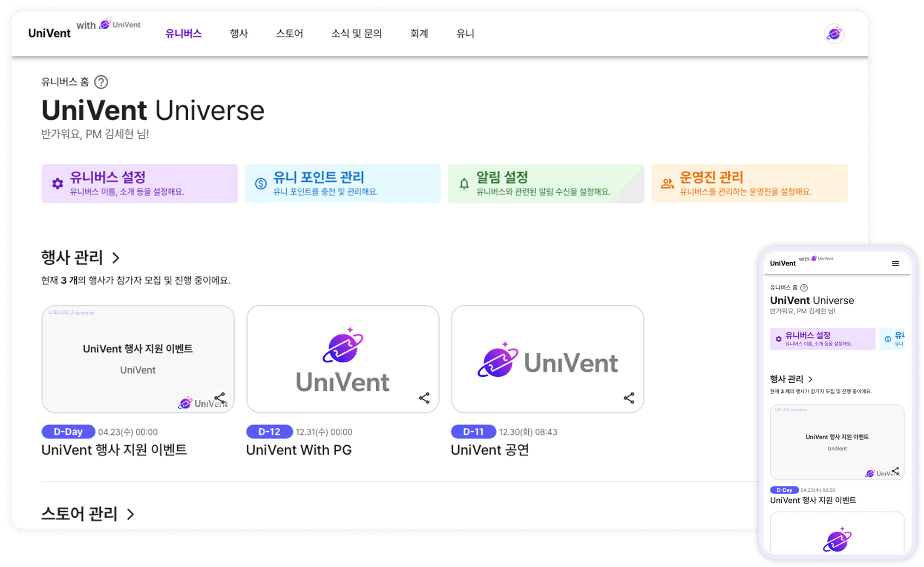
Task: Share the UniVent 행사 지원 이벤트 card
Action: 220,398
